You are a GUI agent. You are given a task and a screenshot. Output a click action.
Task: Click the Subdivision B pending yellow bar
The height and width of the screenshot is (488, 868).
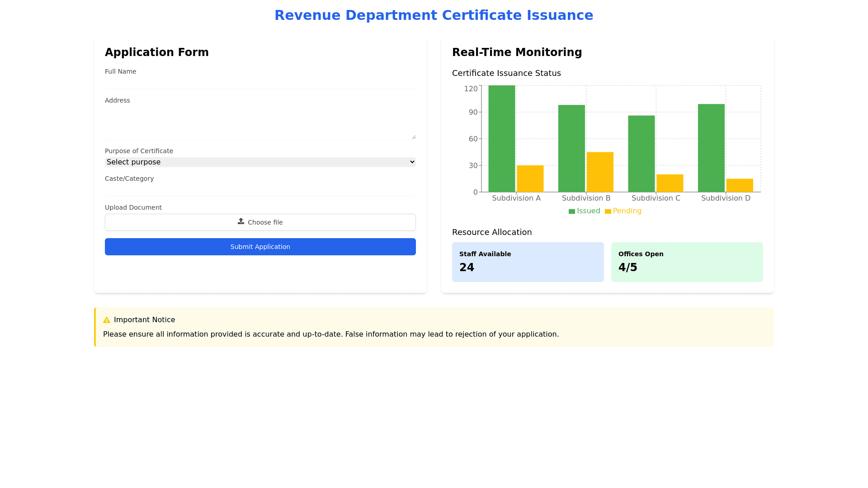click(x=600, y=172)
